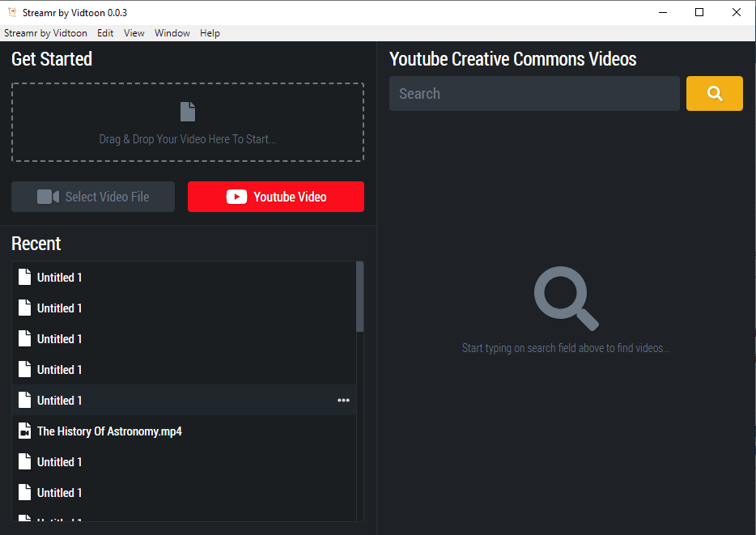Open the Help menu
The image size is (756, 535).
click(210, 32)
